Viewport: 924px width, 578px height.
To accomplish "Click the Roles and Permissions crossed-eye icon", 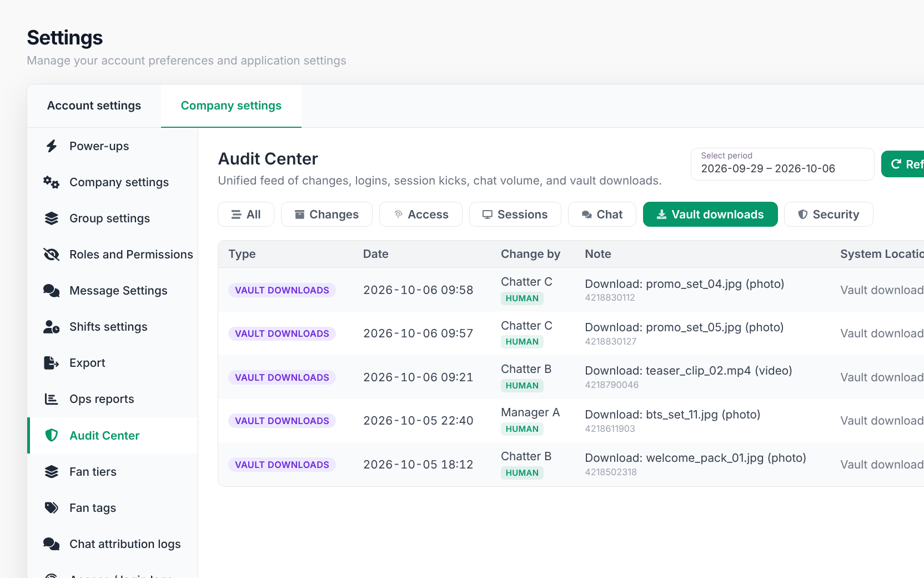I will pos(52,255).
